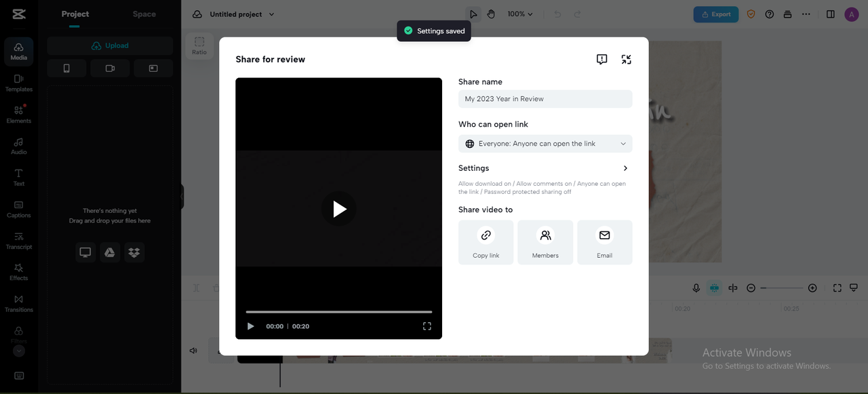Click the monitor preview icon in timeline toolbar
Viewport: 868px width, 394px height.
click(x=854, y=288)
